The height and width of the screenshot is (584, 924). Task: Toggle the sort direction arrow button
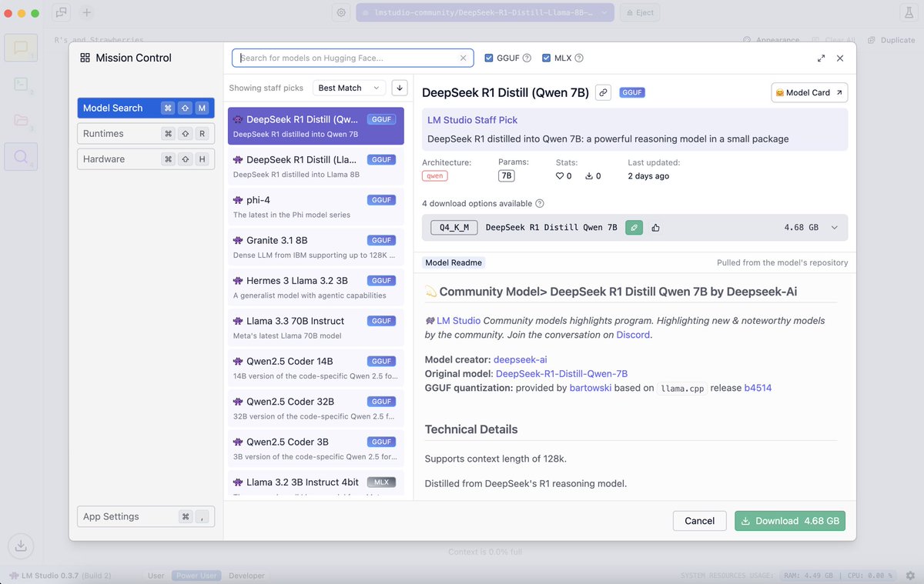(x=399, y=88)
